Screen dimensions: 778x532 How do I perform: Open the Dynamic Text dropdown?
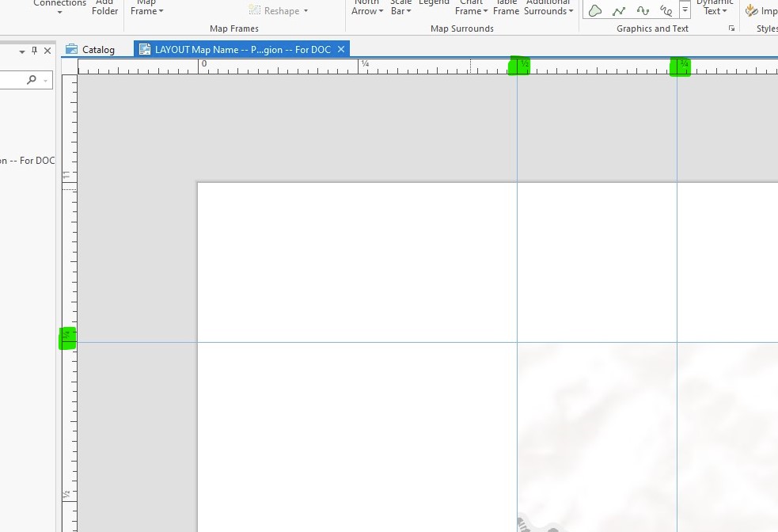coord(715,8)
